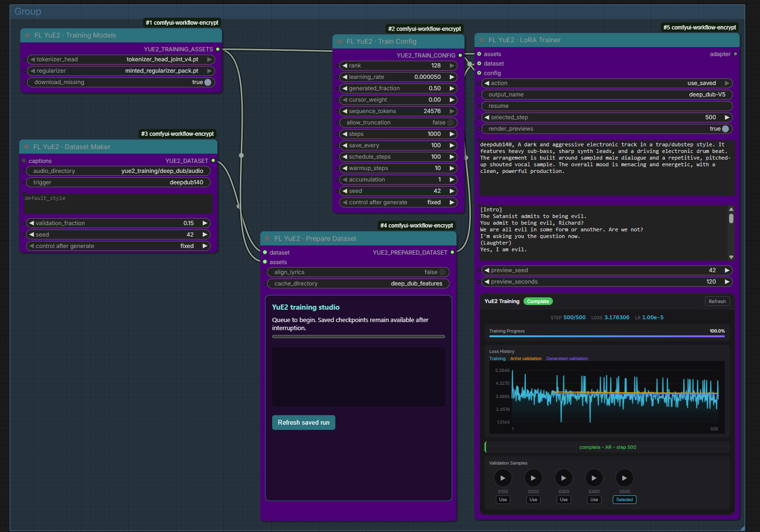
Task: Increase rank value with right arrow
Action: [x=452, y=66]
